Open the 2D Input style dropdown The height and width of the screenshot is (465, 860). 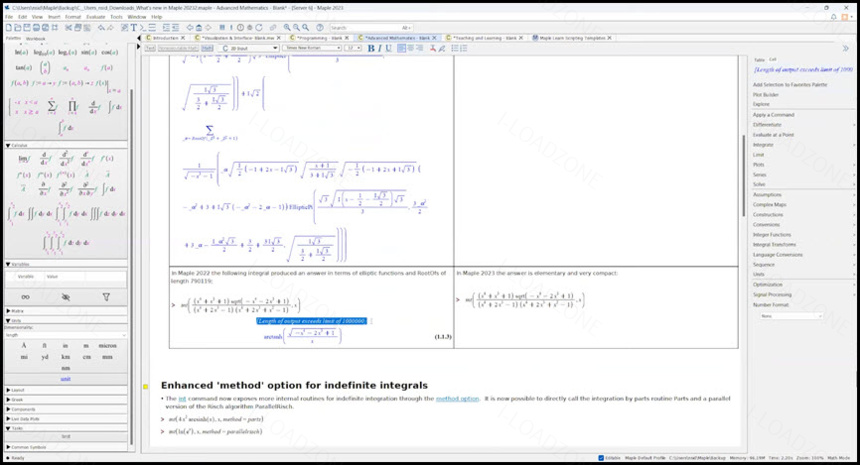tap(248, 48)
